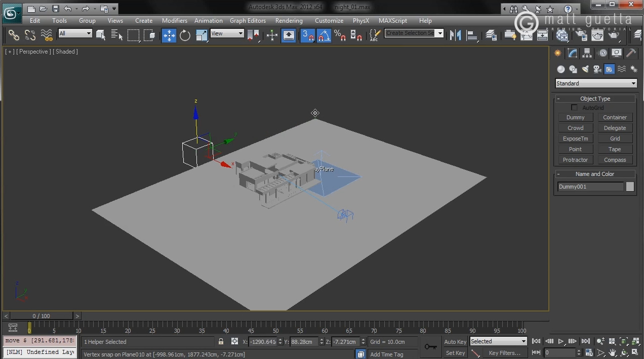Click the Compass helper button
The image size is (644, 359).
615,160
